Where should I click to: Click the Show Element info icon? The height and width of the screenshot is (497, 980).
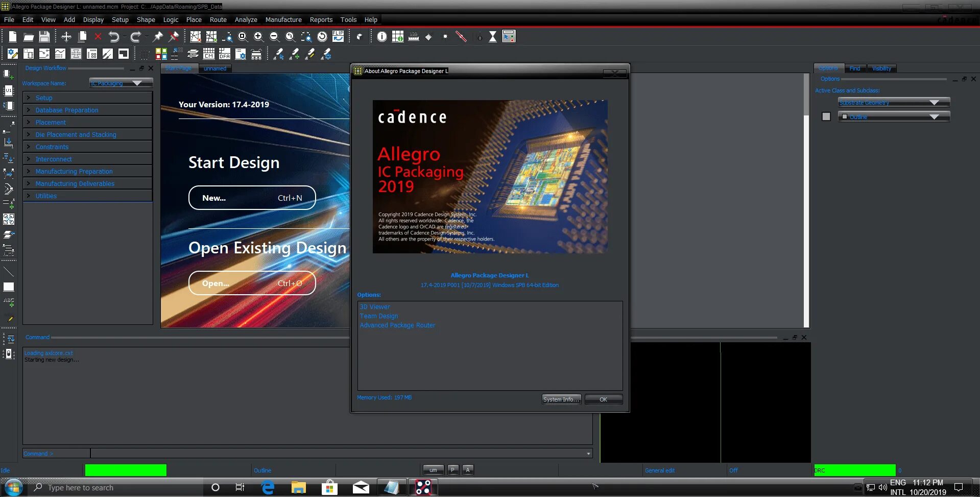click(x=382, y=36)
